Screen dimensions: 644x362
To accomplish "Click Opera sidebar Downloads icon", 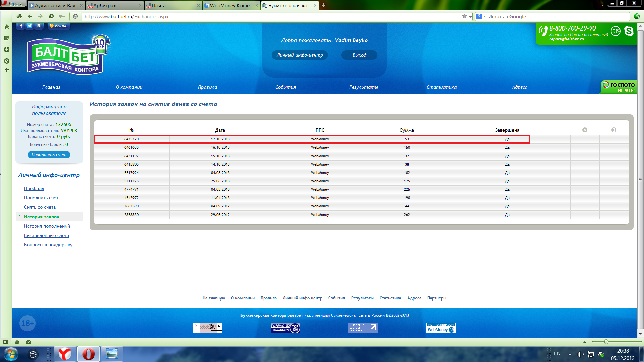I will pos(6,49).
